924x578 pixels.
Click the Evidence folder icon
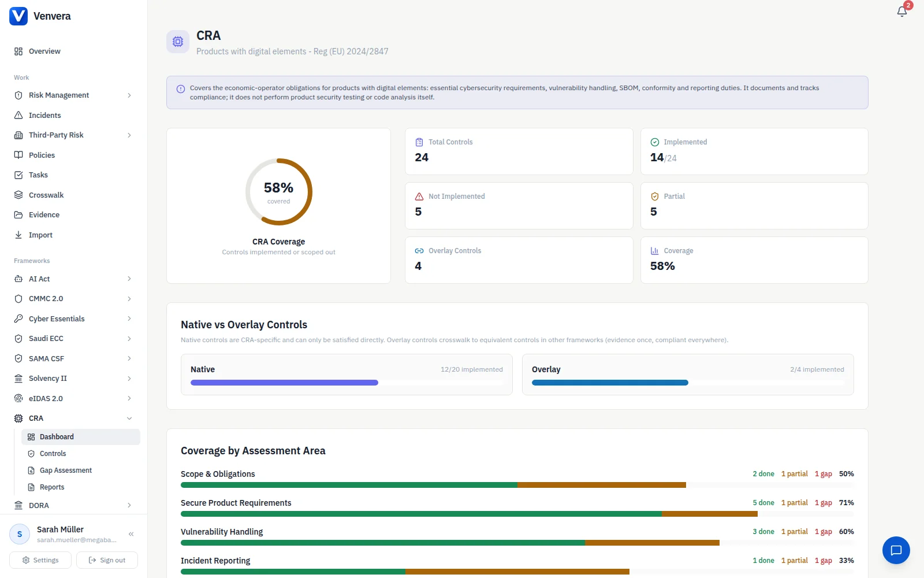pos(18,215)
